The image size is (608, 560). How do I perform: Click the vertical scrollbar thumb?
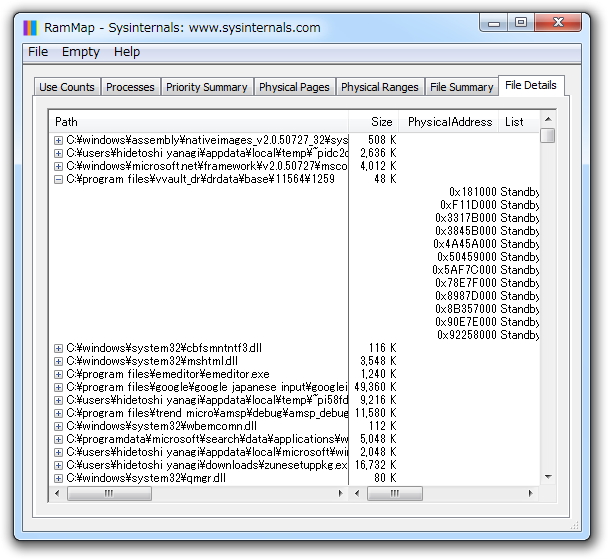coord(548,136)
